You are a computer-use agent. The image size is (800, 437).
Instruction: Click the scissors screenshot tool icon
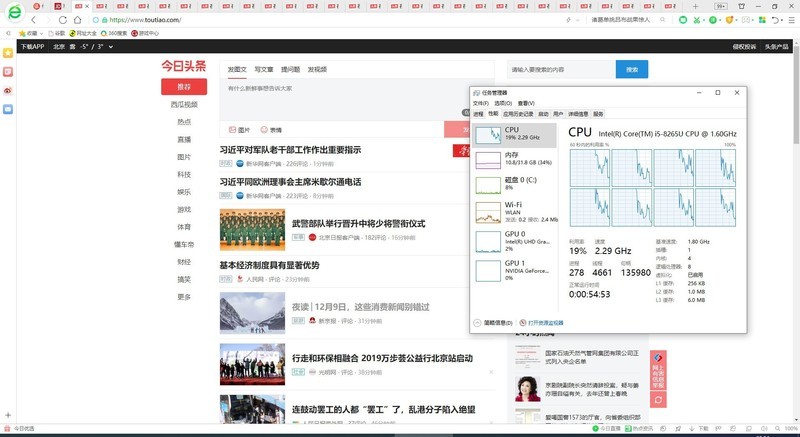click(697, 20)
